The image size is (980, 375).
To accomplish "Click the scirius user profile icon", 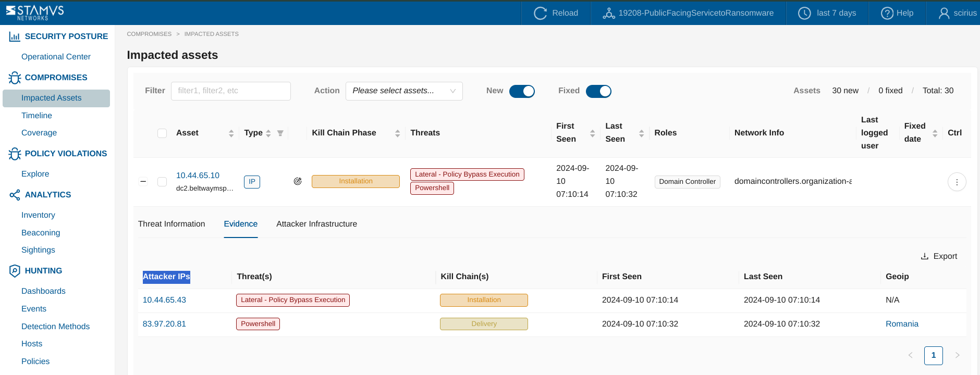I will [944, 13].
